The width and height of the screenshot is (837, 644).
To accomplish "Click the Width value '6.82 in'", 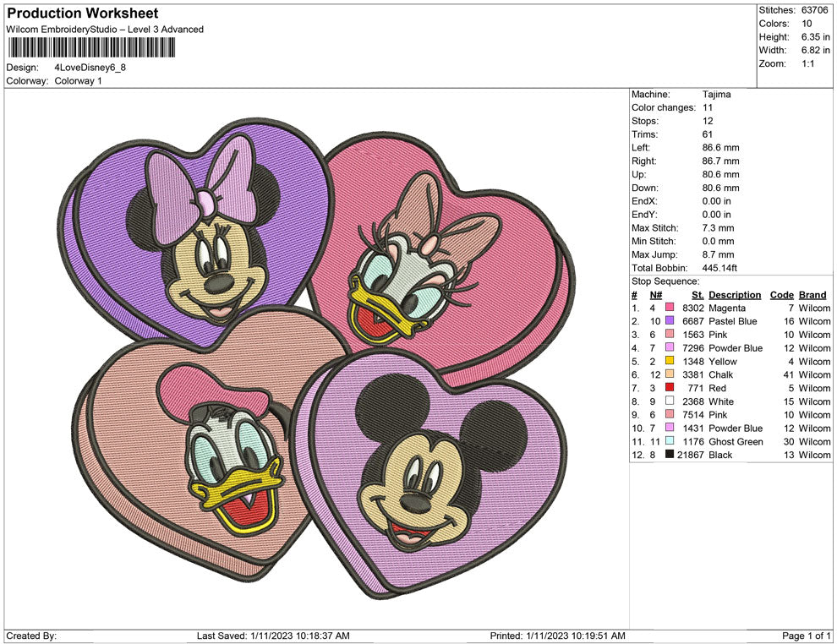I will 815,50.
